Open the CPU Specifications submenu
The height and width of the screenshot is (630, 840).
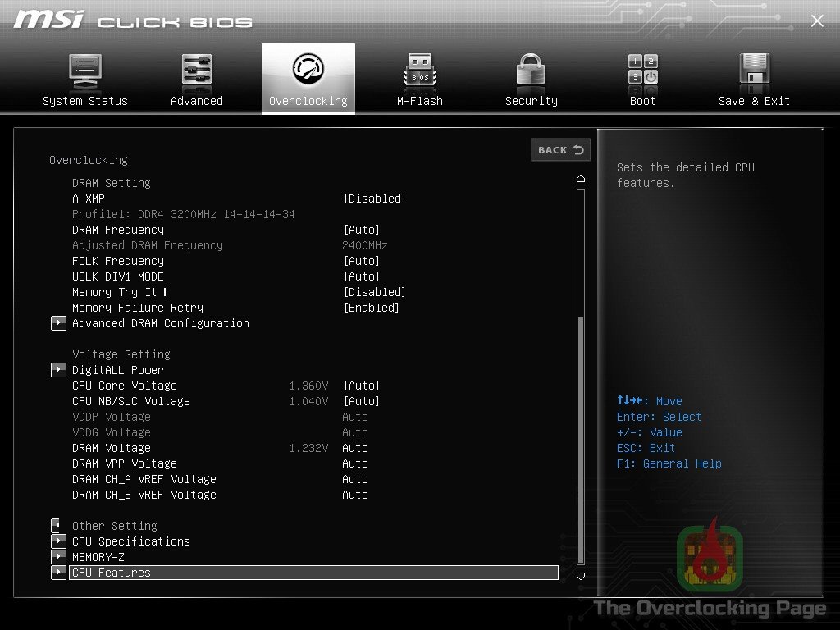130,541
